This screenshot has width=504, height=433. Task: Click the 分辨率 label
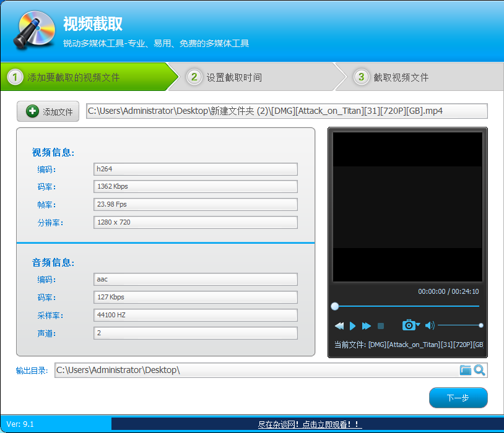point(50,223)
